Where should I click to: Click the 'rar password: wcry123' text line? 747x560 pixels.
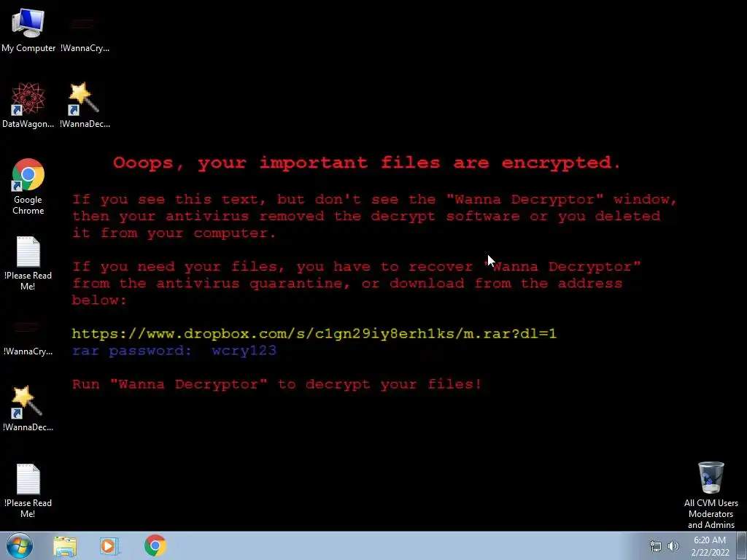(x=174, y=351)
